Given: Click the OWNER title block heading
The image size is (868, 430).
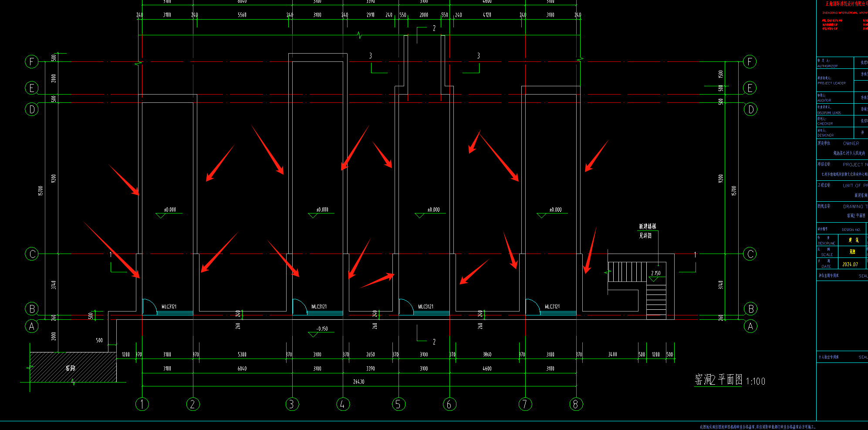Looking at the screenshot, I should click(x=851, y=143).
